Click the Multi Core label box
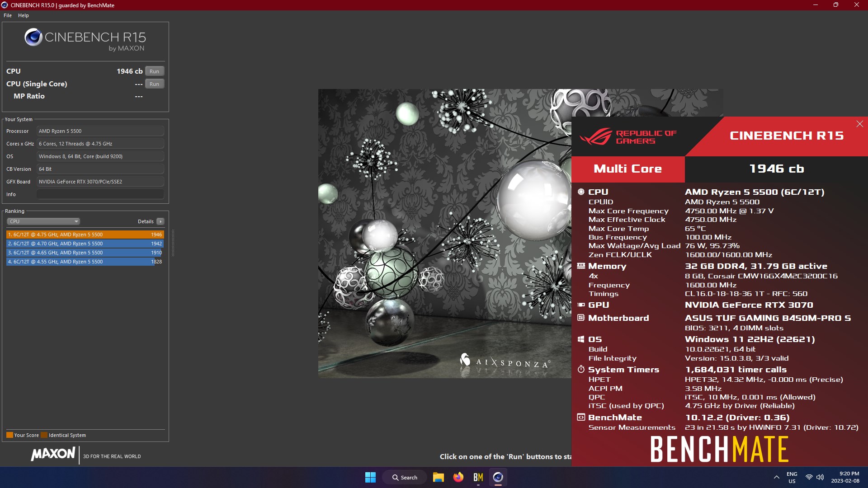Image resolution: width=868 pixels, height=488 pixels. coord(628,169)
